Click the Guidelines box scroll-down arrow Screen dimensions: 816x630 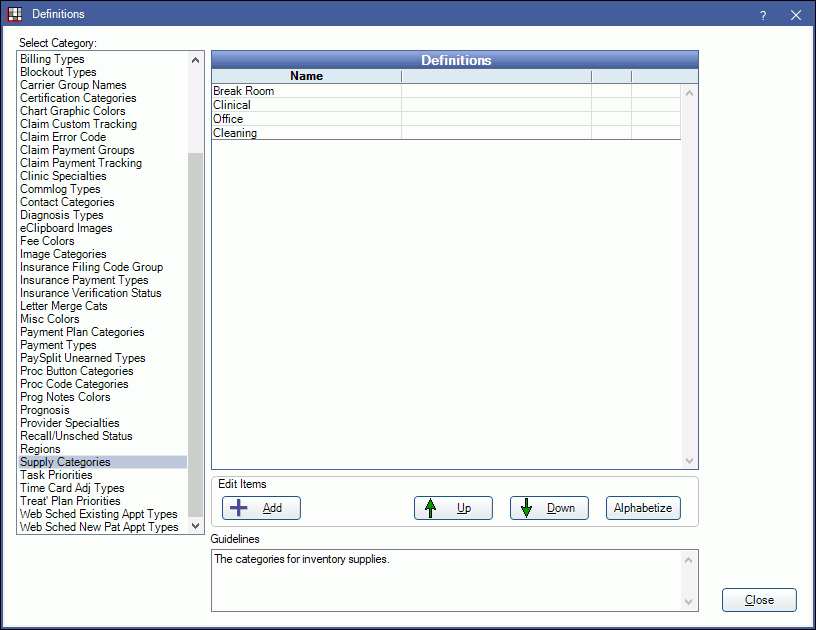point(688,602)
